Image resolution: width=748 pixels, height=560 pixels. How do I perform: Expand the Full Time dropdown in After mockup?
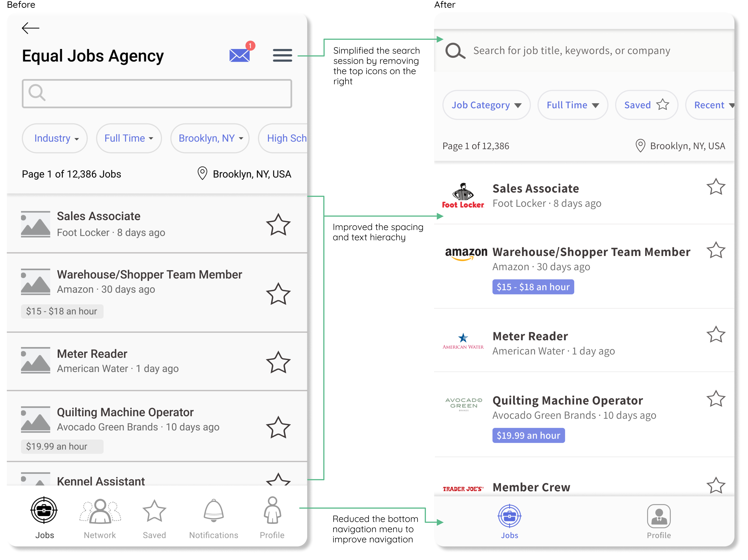[x=573, y=105]
